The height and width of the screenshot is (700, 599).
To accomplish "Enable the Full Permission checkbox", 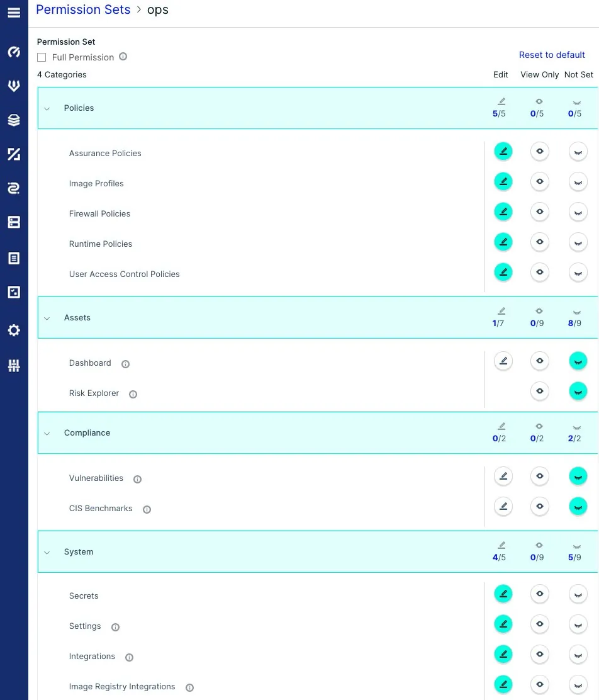I will coord(42,57).
